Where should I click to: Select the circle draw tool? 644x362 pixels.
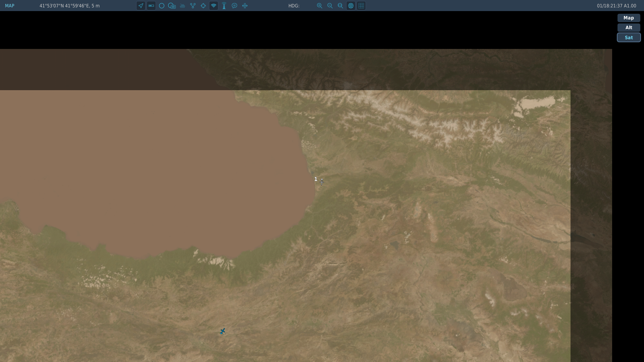162,6
